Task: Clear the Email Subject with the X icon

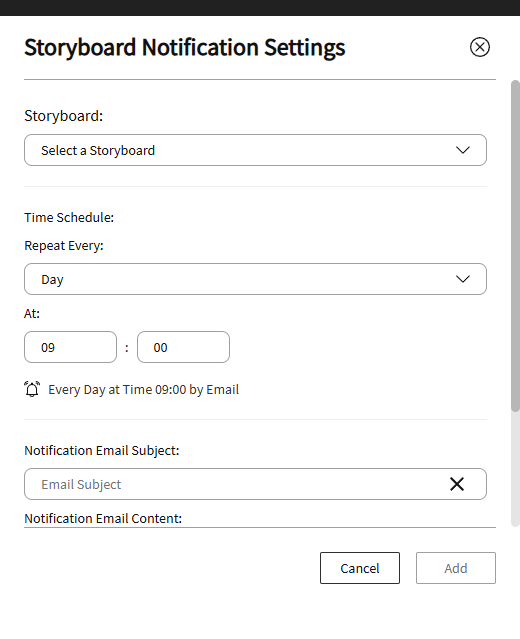Action: [457, 484]
